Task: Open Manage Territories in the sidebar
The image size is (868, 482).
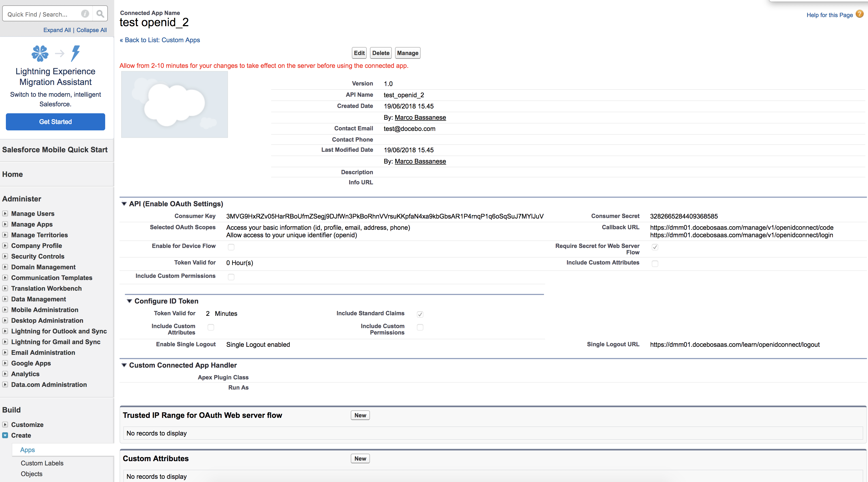Action: pyautogui.click(x=40, y=235)
